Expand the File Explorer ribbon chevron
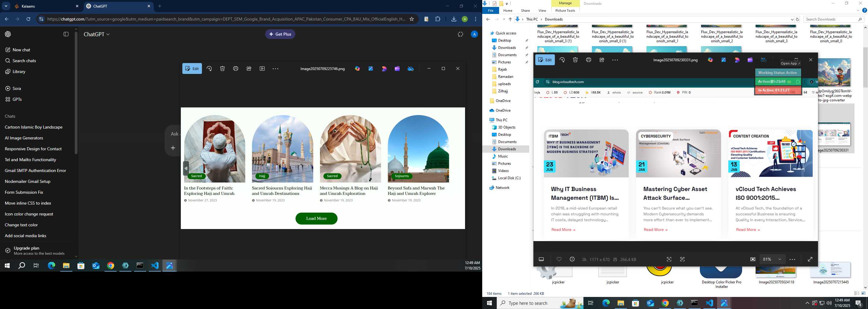Screen dimensions: 868x309 tap(858, 11)
